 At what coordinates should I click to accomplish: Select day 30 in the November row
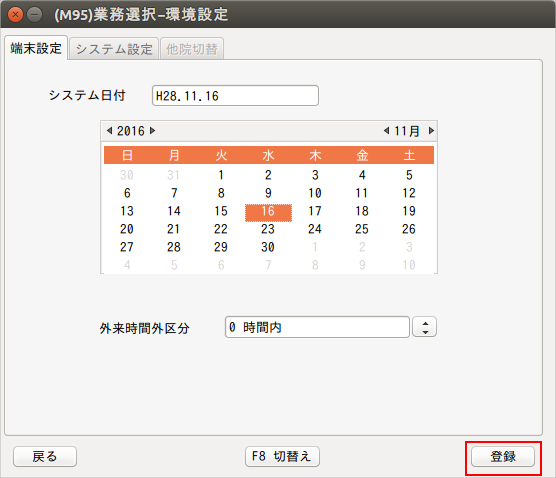point(268,247)
